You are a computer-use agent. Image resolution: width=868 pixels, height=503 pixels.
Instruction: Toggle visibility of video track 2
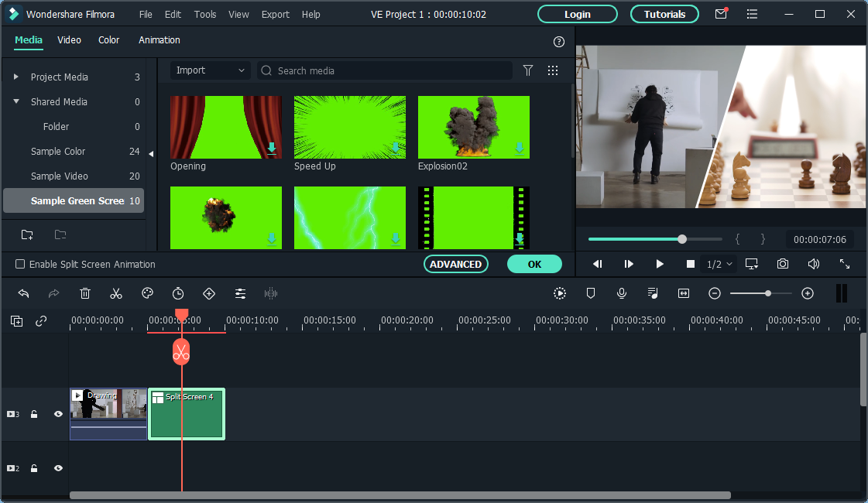coord(58,468)
